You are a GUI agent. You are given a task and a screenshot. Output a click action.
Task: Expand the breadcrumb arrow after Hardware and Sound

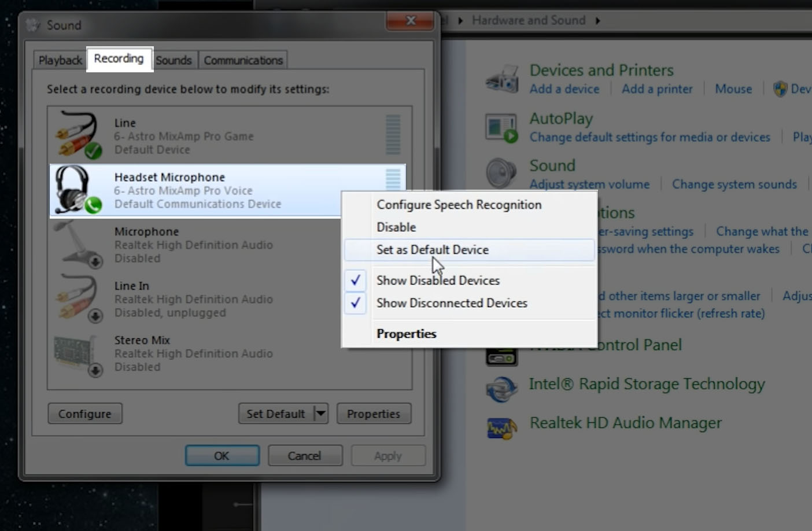(597, 21)
